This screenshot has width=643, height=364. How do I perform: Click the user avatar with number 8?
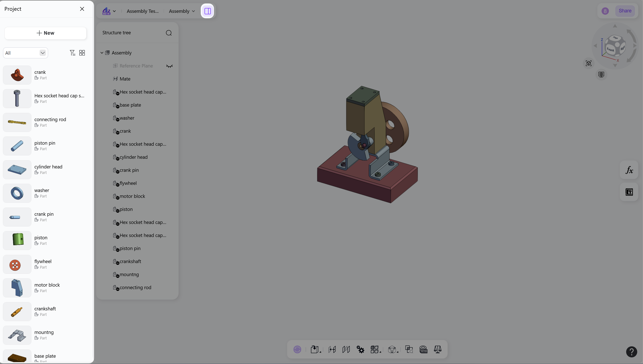[x=605, y=11]
